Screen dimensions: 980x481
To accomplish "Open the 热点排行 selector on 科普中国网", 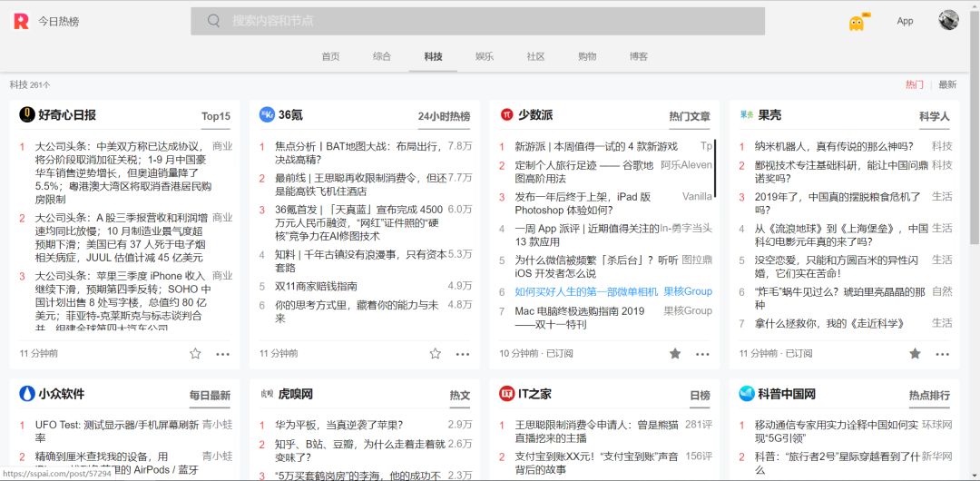I will 929,396.
